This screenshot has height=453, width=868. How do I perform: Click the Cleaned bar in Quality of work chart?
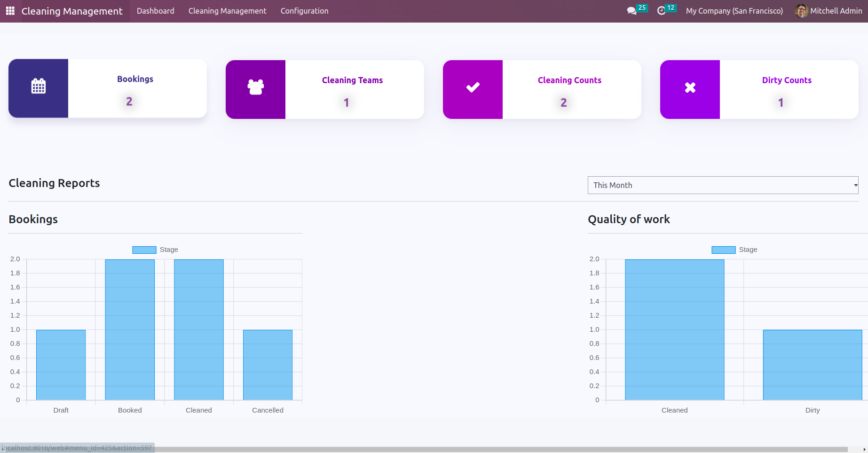point(675,330)
